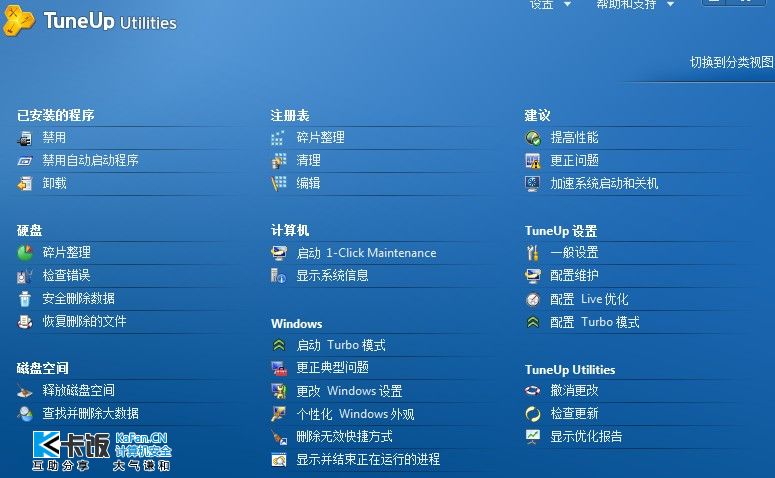Click the 提高性能 icon
Screen dimensions: 775x478
pyautogui.click(x=533, y=138)
